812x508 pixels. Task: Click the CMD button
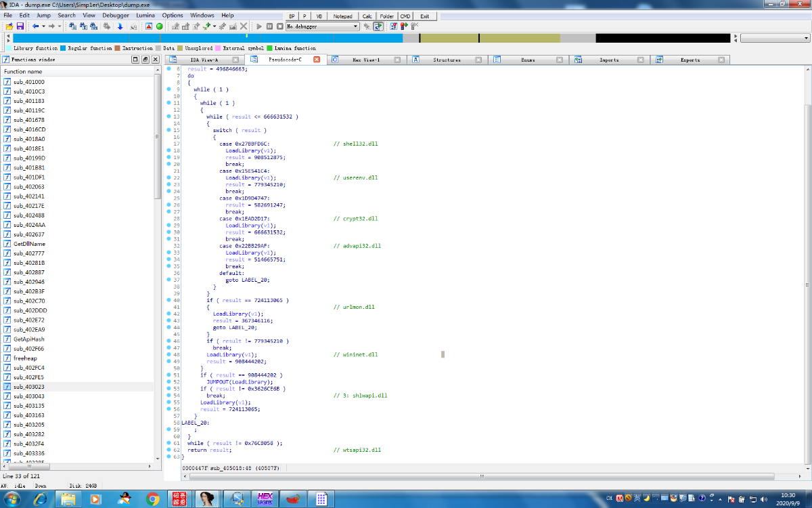click(x=405, y=16)
